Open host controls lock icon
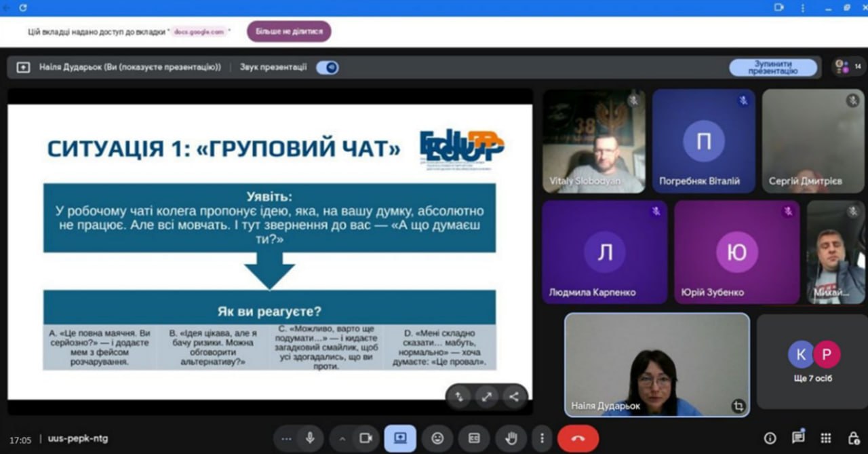868x454 pixels. [x=853, y=438]
